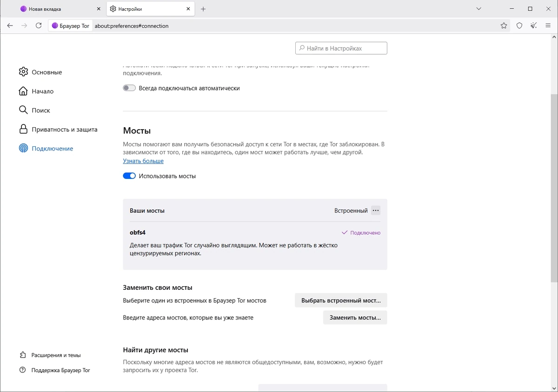Click the vertical scrollbar thumb

tap(554, 187)
